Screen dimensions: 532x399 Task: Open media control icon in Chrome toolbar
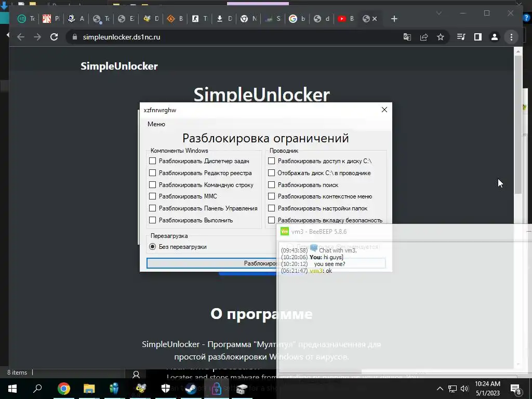click(461, 37)
